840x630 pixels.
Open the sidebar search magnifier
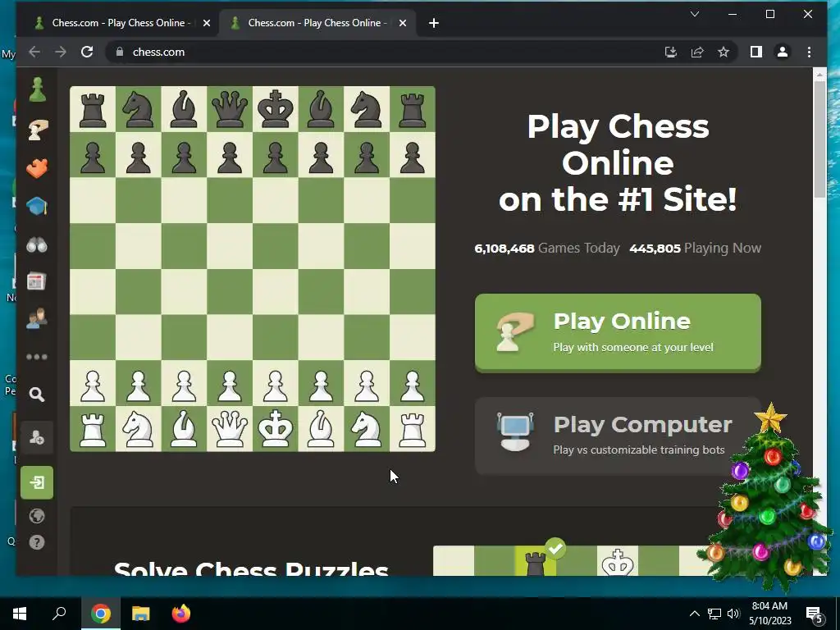(37, 395)
